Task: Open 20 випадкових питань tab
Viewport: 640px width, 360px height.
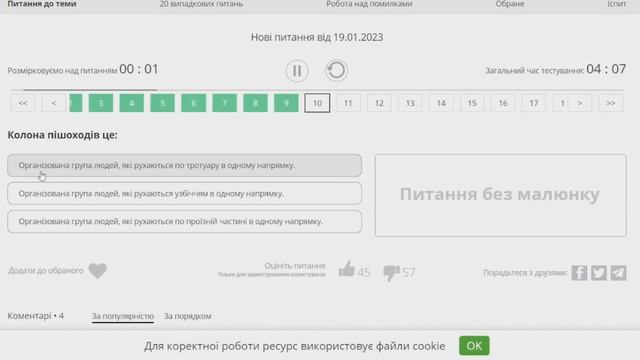Action: click(x=201, y=4)
